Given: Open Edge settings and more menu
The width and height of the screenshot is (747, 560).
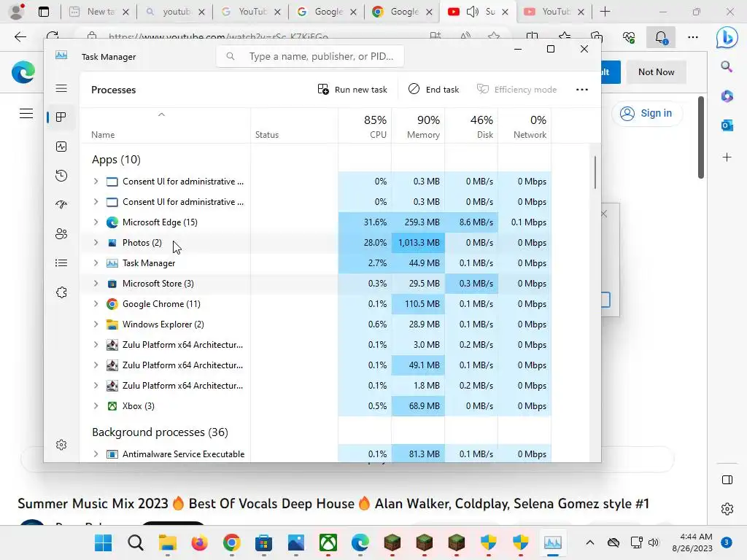Looking at the screenshot, I should (693, 36).
